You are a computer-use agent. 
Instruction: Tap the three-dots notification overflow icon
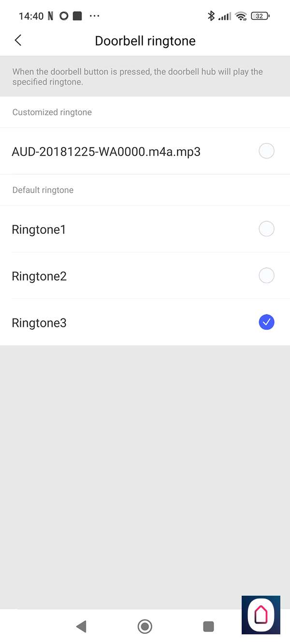94,16
